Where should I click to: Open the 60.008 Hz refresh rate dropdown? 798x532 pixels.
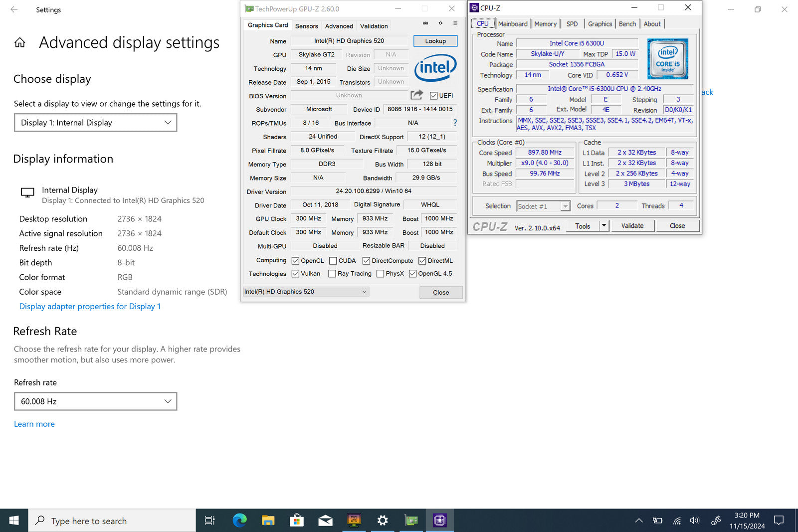click(x=96, y=401)
